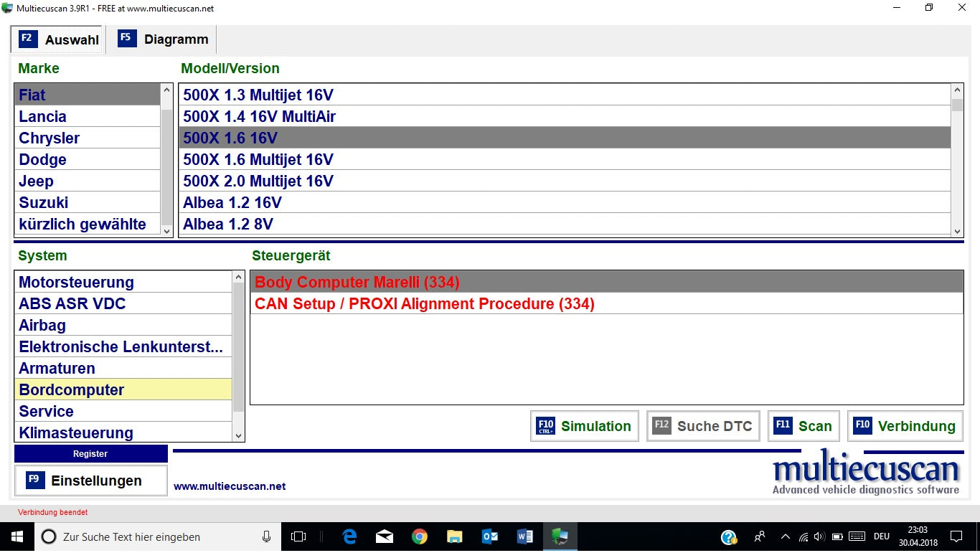Screen dimensions: 980x558
Task: Click the Scan button
Action: [804, 426]
